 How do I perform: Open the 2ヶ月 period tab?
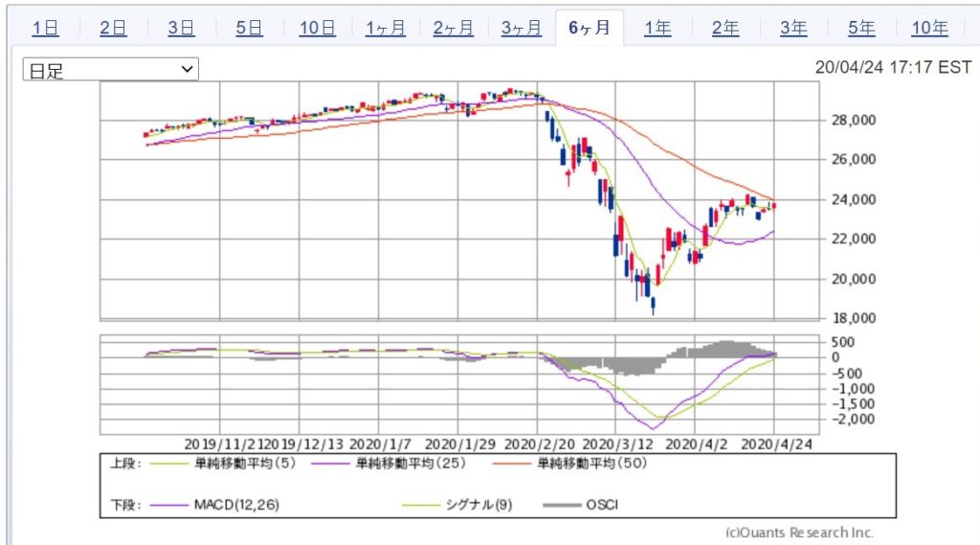(x=453, y=28)
